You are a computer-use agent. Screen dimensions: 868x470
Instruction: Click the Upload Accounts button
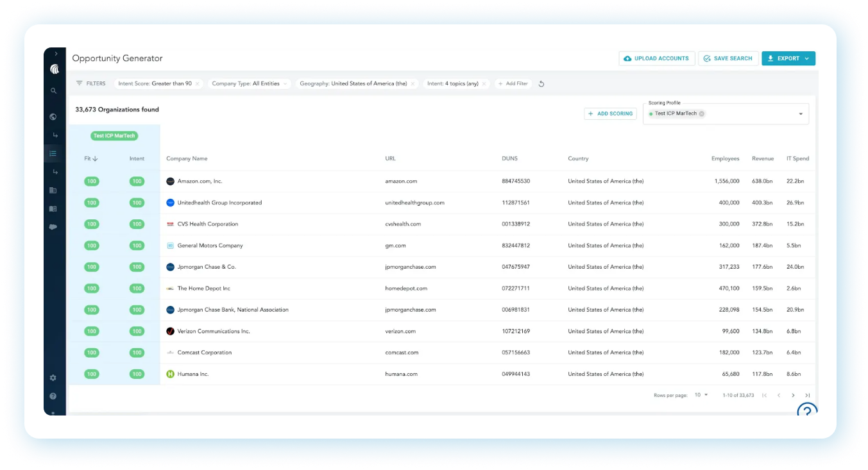[x=657, y=58]
